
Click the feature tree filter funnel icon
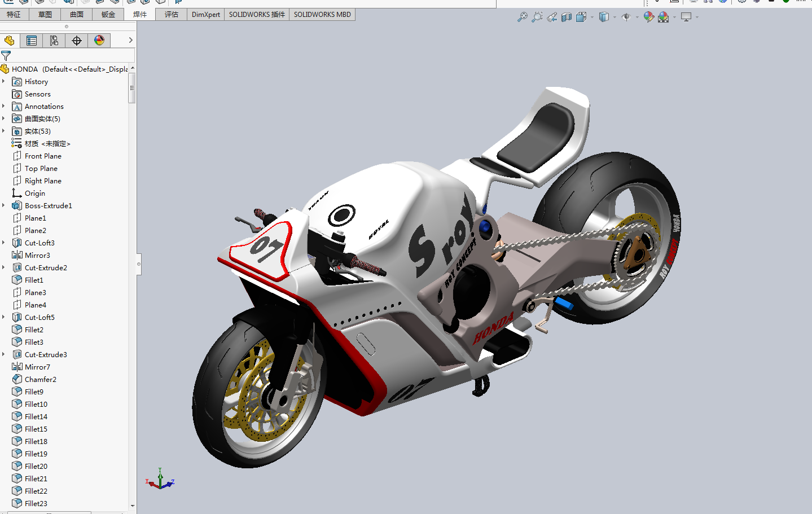click(6, 55)
